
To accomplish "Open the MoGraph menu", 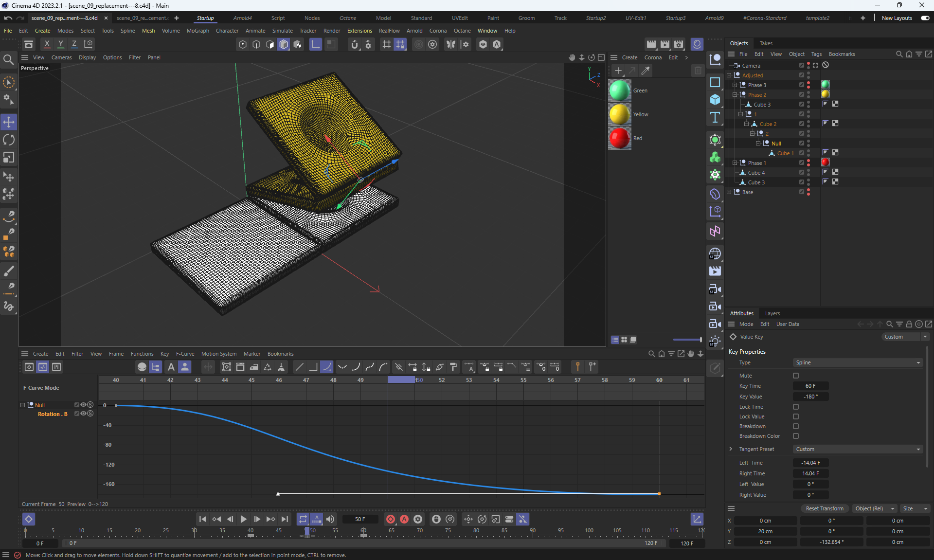I will tap(198, 31).
